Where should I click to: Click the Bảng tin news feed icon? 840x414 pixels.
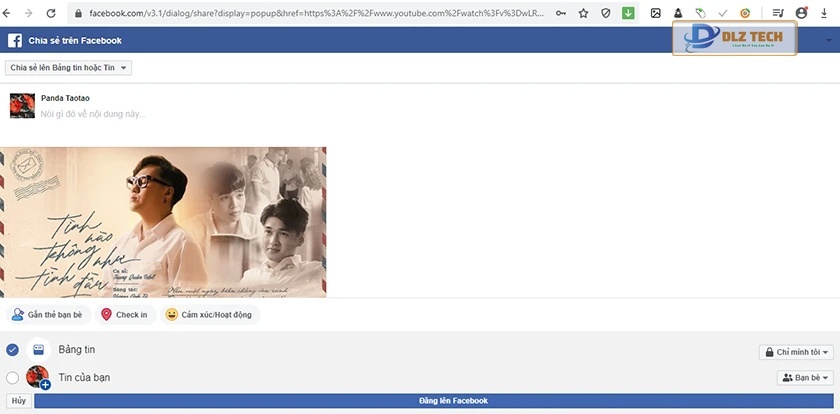tap(39, 350)
